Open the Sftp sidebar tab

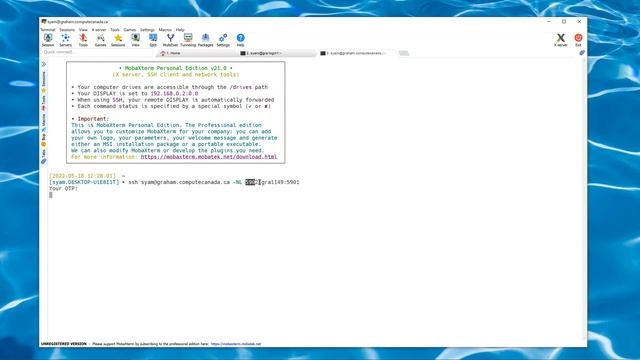44,140
